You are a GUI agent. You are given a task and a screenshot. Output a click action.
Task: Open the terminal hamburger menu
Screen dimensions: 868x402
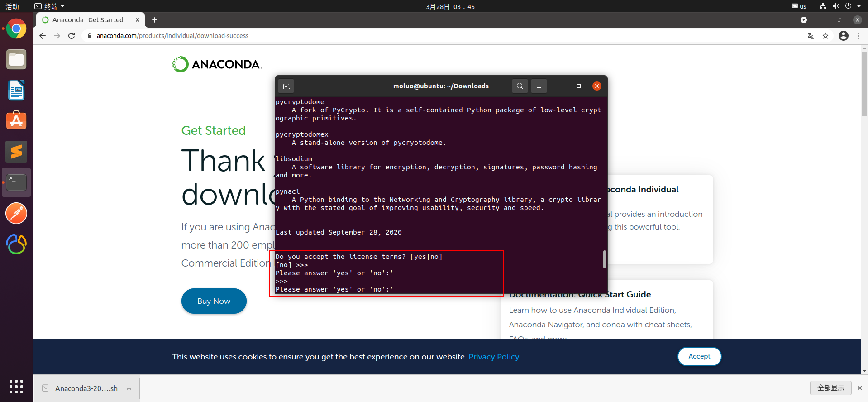[539, 86]
